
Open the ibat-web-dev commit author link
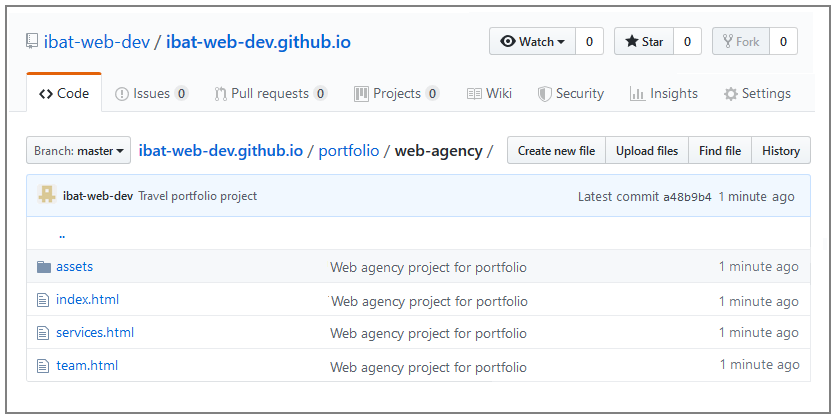98,196
